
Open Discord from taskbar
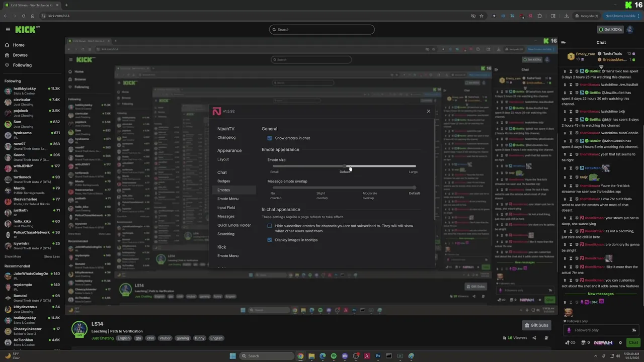[345, 356]
